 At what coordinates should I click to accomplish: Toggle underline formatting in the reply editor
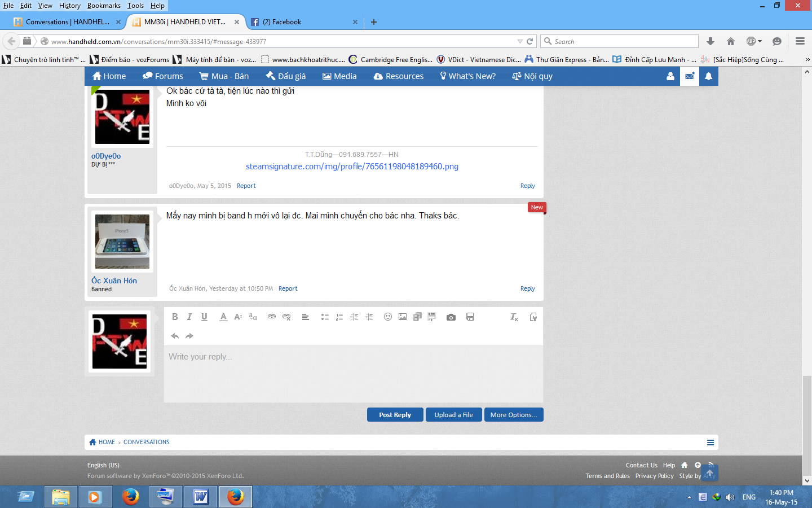[x=204, y=317]
